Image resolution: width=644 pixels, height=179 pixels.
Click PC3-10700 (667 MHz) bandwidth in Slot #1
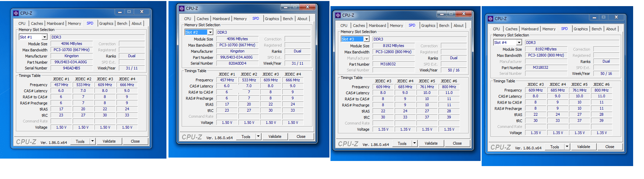pos(71,50)
